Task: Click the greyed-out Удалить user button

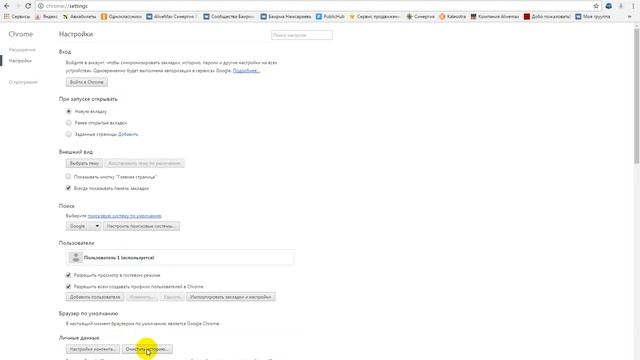Action: 172,297
